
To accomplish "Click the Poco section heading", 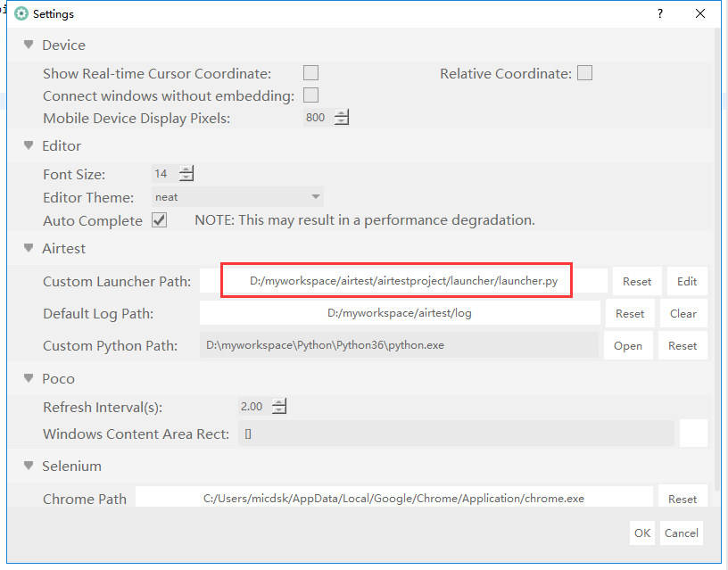I will (58, 379).
